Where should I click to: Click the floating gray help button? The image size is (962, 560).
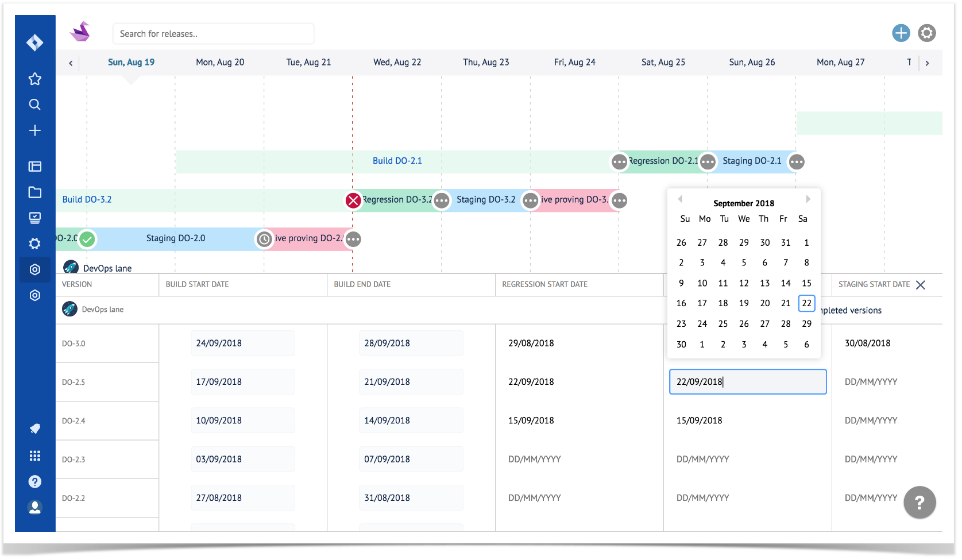click(x=919, y=503)
